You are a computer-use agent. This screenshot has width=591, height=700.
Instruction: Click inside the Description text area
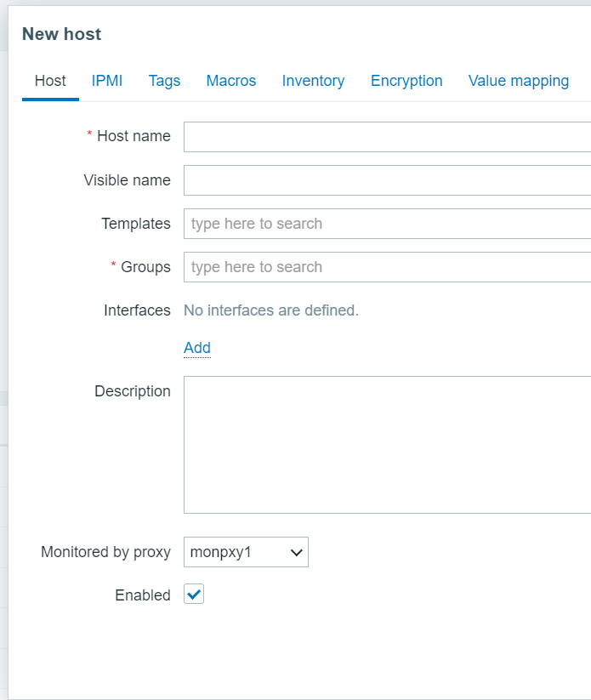pos(388,445)
